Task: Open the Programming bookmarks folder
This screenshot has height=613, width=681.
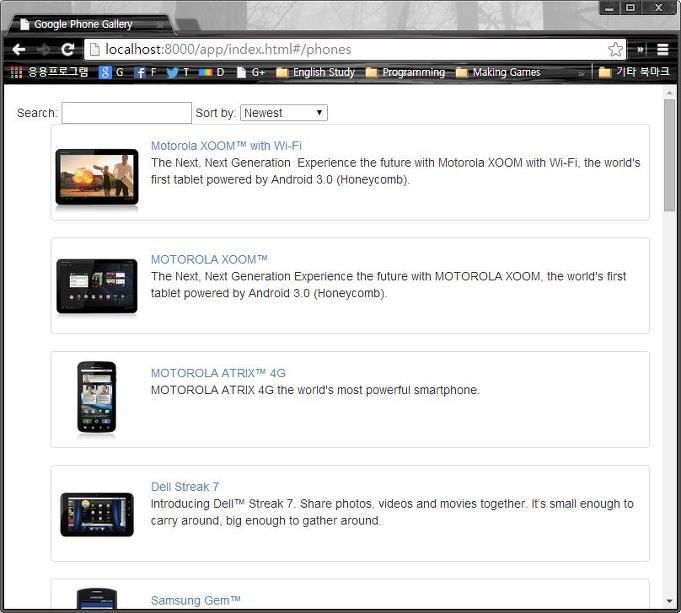Action: click(405, 72)
